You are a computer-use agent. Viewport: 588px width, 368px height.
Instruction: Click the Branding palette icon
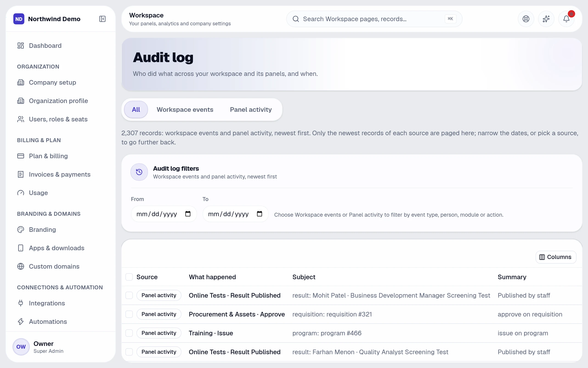21,230
